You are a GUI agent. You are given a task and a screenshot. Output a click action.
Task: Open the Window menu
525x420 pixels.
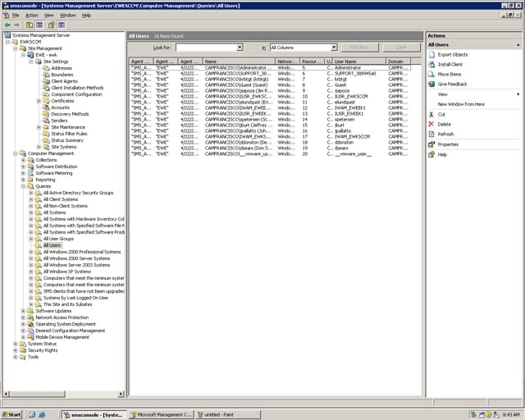pos(67,16)
